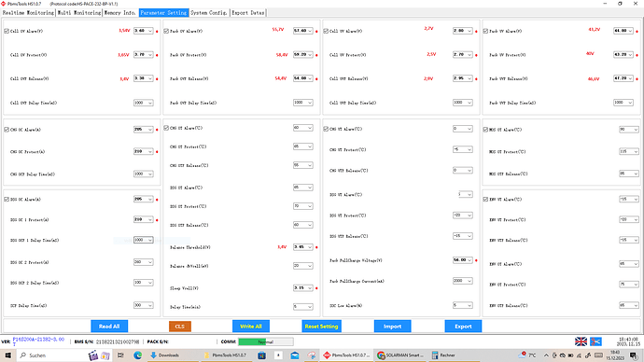Screen dimensions: 644x362
Task: Click the Import button
Action: click(392, 327)
